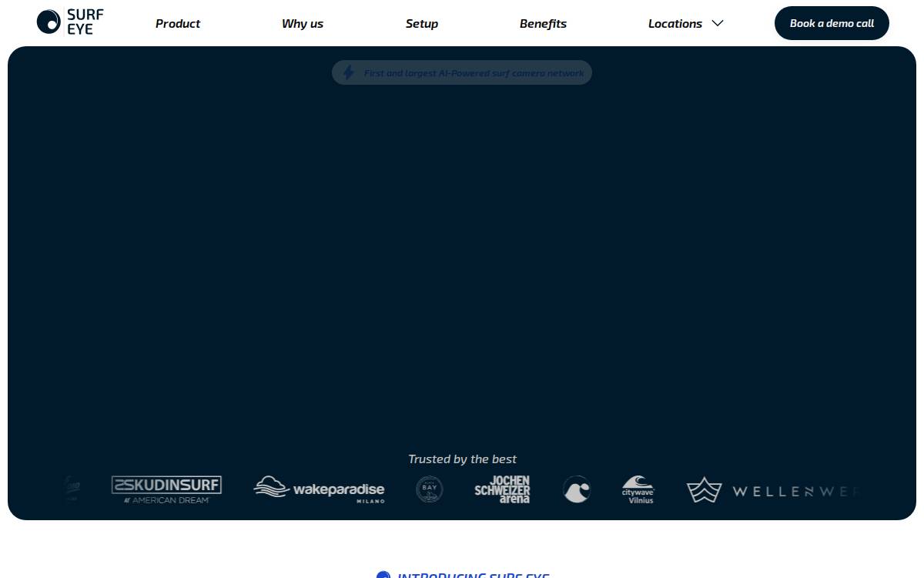The height and width of the screenshot is (578, 924).
Task: Click the round wave logo
Action: click(577, 489)
